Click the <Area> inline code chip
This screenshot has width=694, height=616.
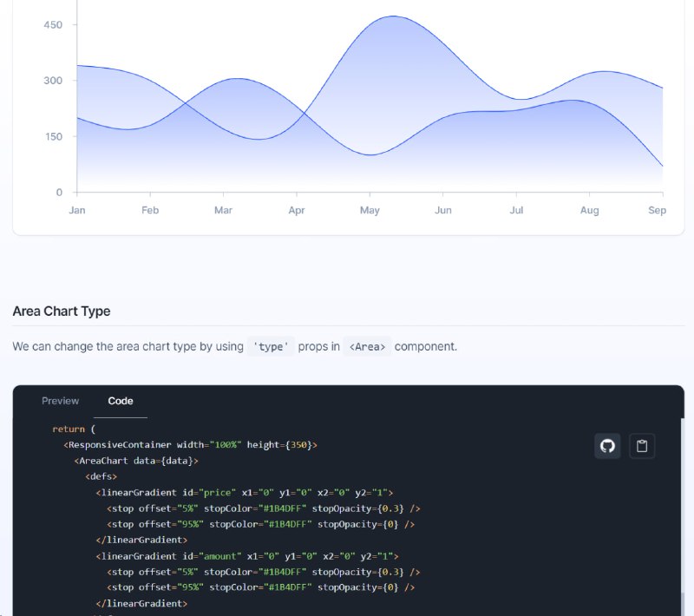[367, 346]
